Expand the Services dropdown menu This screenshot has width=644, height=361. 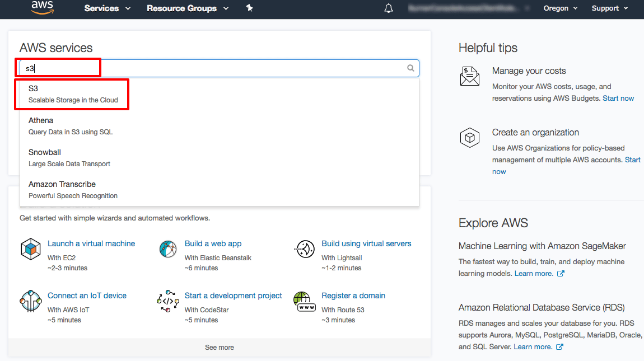107,8
